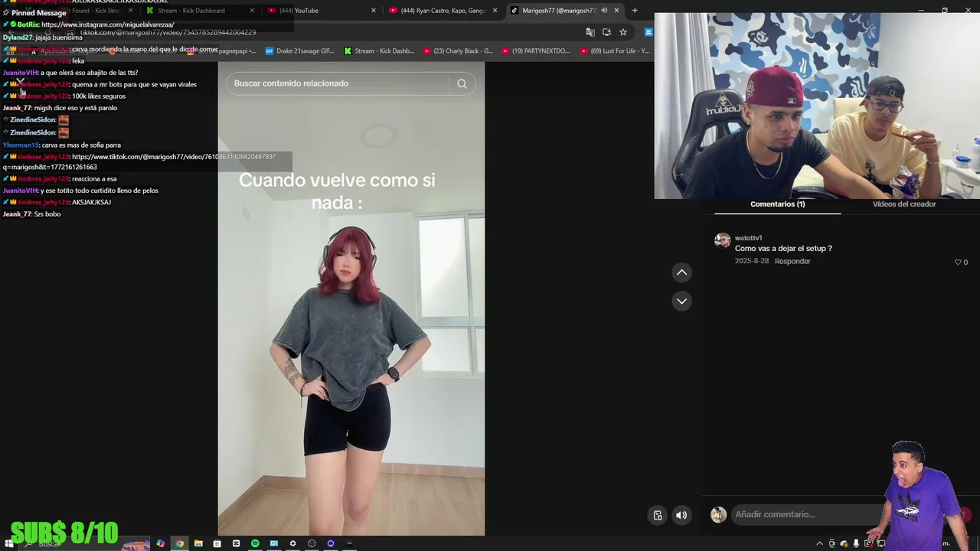
Task: Open Spotify from the taskbar
Action: (x=255, y=543)
